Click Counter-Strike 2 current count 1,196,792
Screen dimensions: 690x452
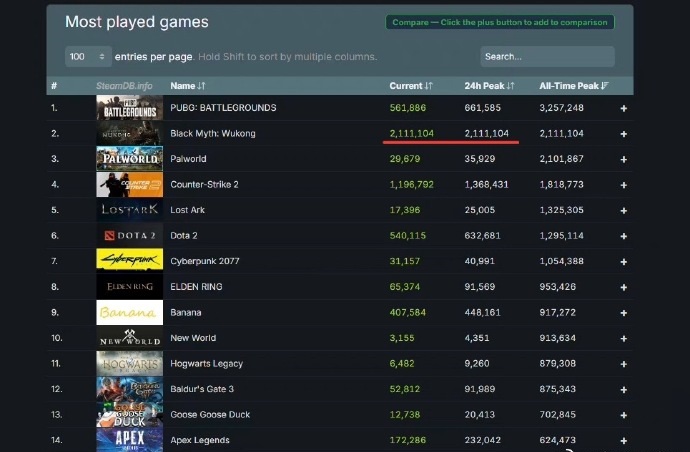(411, 184)
